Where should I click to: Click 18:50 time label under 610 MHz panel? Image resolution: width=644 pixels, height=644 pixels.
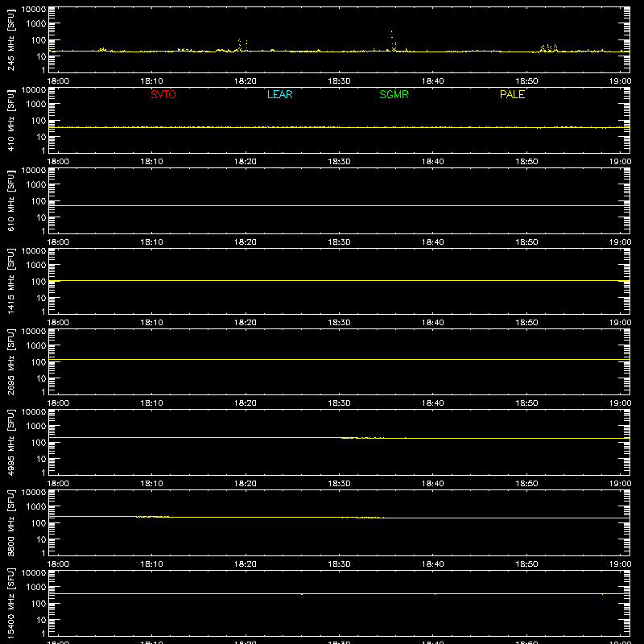[526, 242]
